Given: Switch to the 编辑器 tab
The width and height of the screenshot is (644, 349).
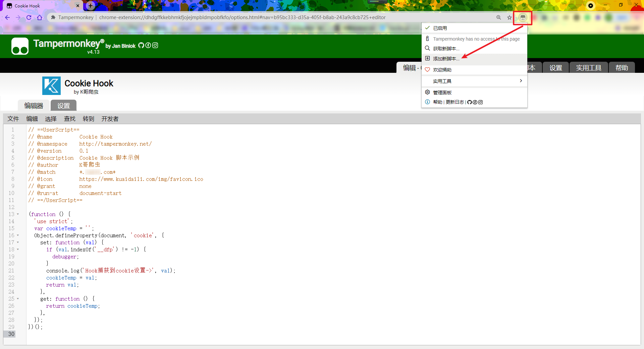Looking at the screenshot, I should (x=34, y=106).
